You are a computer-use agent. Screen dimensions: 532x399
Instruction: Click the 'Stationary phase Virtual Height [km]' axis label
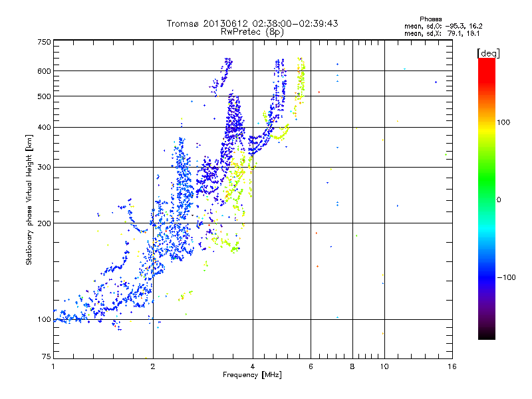pyautogui.click(x=29, y=199)
